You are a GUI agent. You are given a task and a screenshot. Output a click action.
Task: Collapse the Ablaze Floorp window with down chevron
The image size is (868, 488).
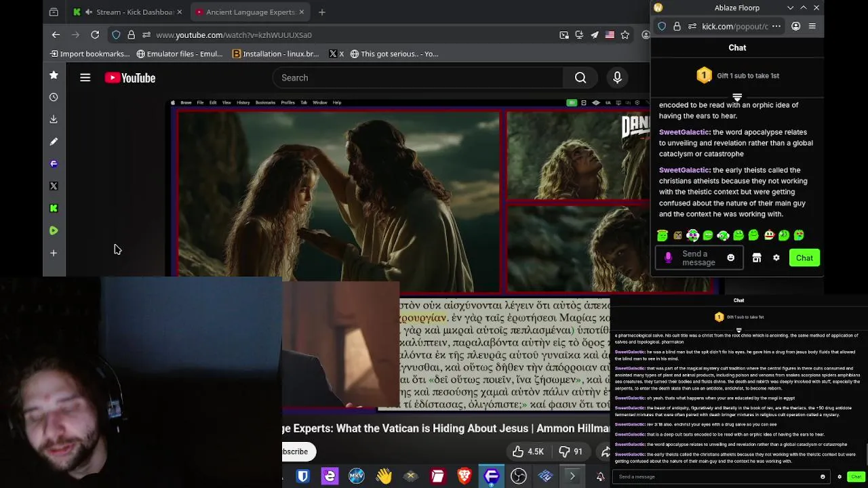point(790,7)
